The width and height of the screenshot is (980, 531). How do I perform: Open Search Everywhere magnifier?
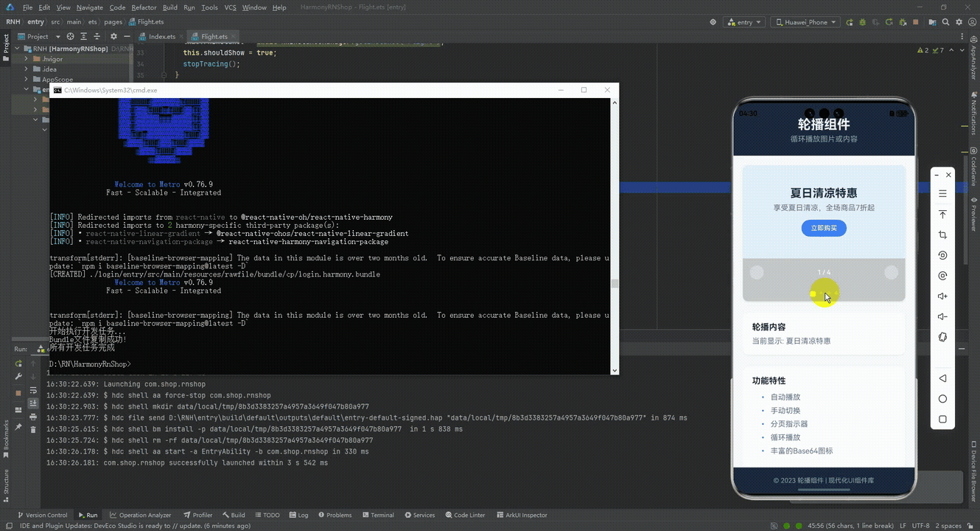[x=945, y=22]
